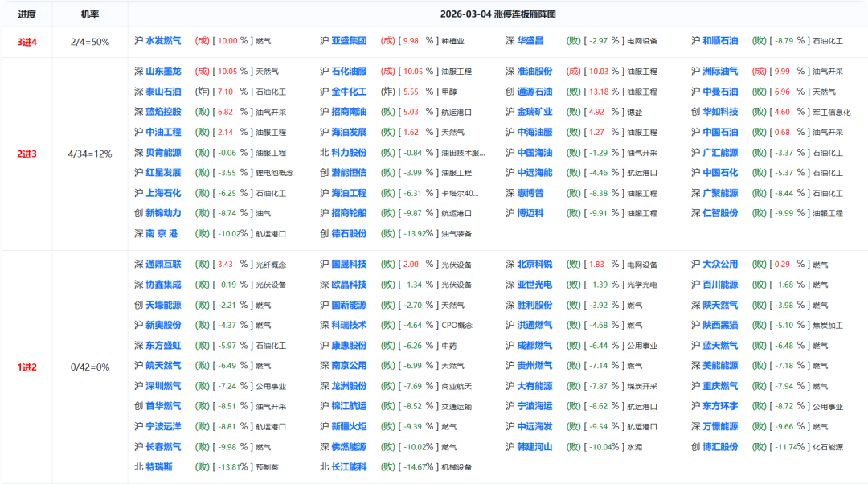Click the 华盛昌 stock name

tap(530, 41)
